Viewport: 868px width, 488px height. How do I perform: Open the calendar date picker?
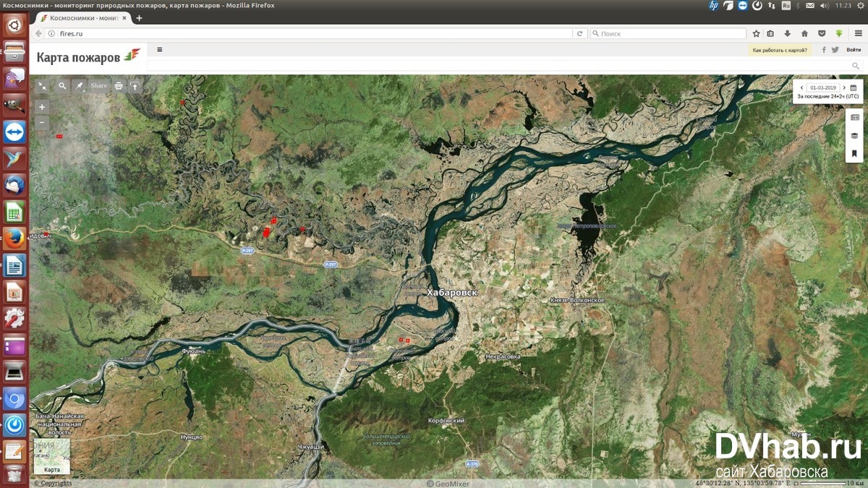click(x=854, y=87)
